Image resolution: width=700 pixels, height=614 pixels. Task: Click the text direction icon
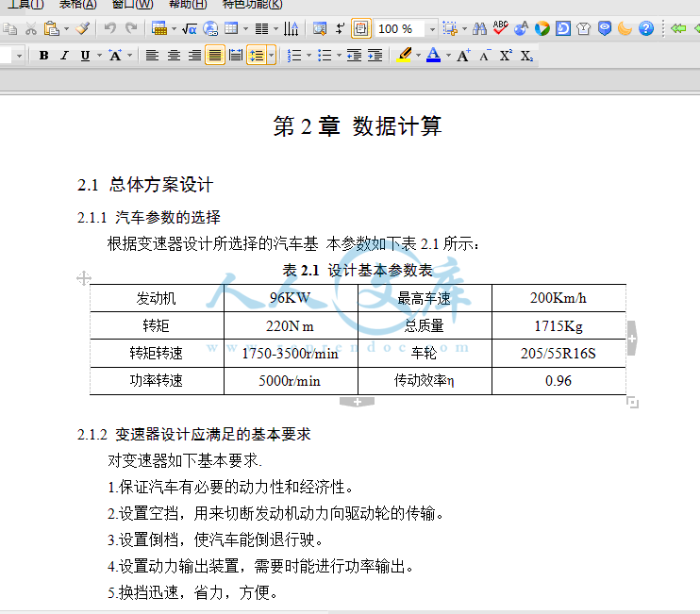(292, 29)
